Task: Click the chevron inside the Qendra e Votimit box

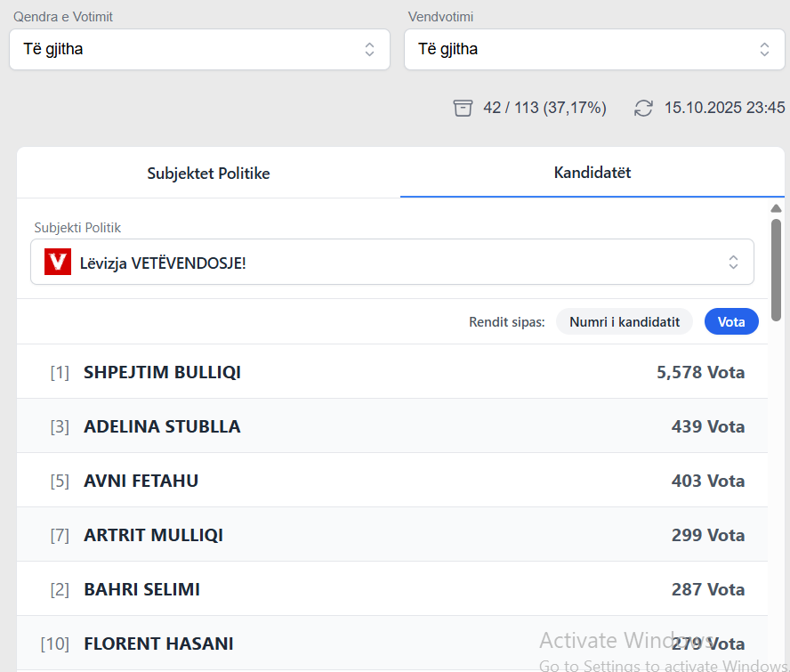Action: pyautogui.click(x=369, y=49)
